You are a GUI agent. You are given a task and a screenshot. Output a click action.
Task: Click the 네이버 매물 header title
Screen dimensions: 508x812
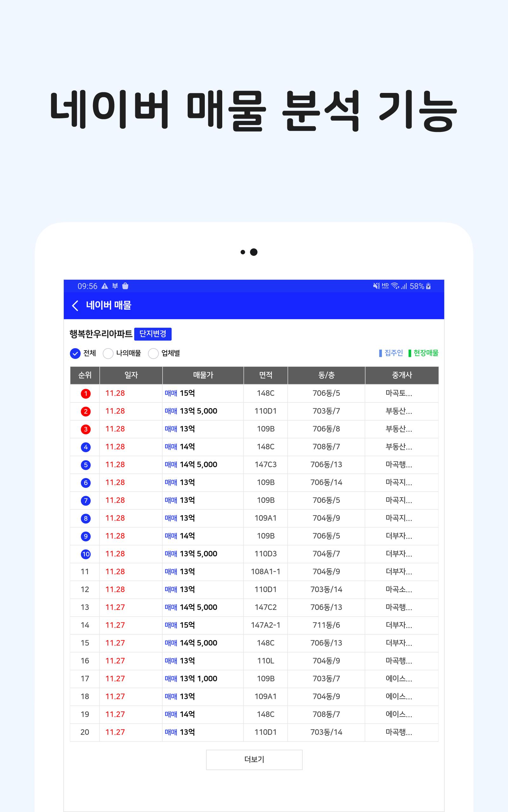[109, 305]
